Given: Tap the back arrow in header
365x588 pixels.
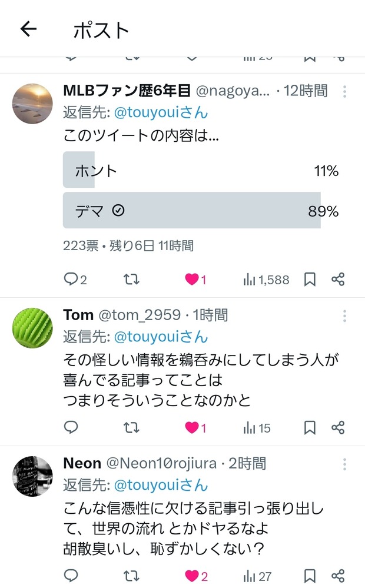Looking at the screenshot, I should click(x=28, y=29).
